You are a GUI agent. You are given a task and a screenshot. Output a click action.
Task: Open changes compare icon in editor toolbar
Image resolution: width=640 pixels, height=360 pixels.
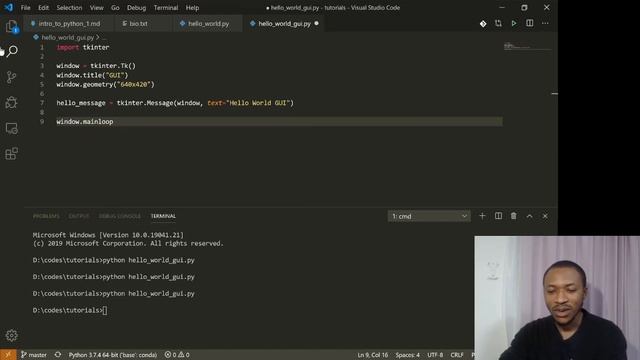point(498,23)
